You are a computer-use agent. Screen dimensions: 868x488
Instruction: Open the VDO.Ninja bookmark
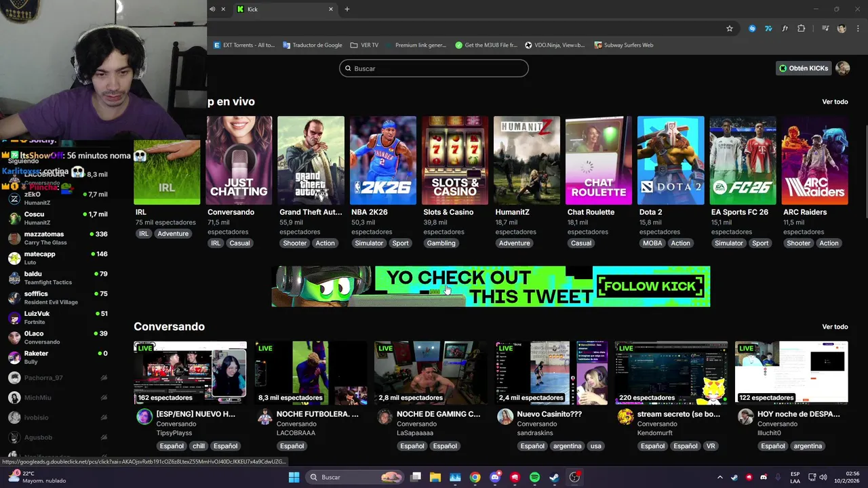pyautogui.click(x=555, y=45)
